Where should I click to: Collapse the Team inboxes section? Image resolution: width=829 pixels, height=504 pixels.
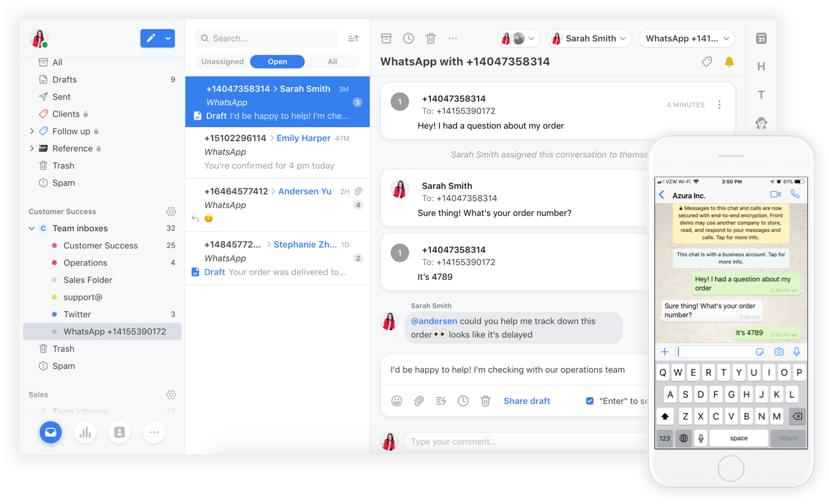[31, 228]
